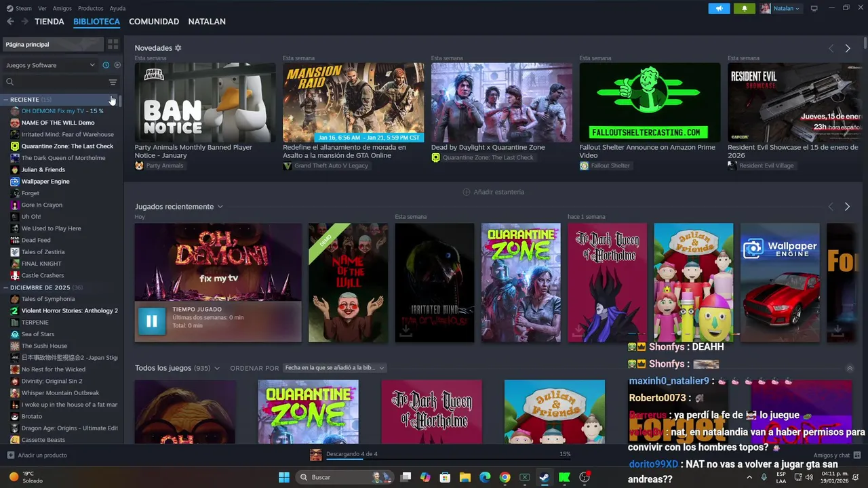
Task: Select Tales of Symphonia in the list
Action: click(x=48, y=299)
